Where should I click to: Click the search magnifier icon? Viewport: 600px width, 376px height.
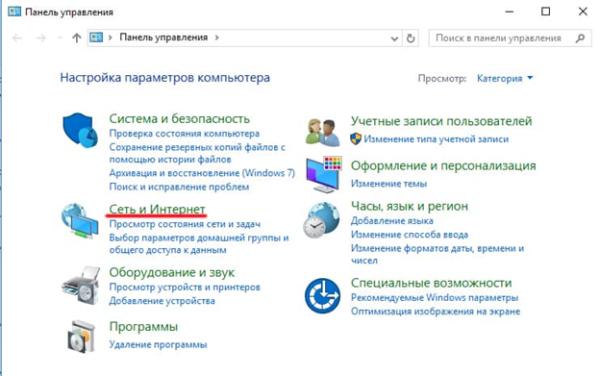click(x=580, y=38)
